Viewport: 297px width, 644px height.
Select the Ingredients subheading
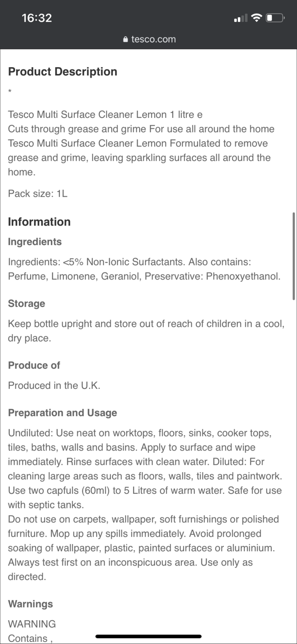(35, 242)
